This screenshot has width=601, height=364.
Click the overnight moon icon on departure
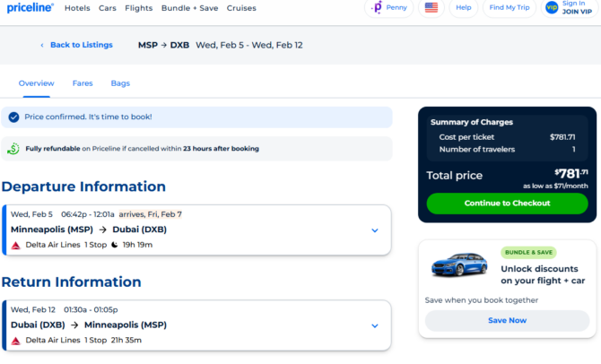click(x=114, y=245)
